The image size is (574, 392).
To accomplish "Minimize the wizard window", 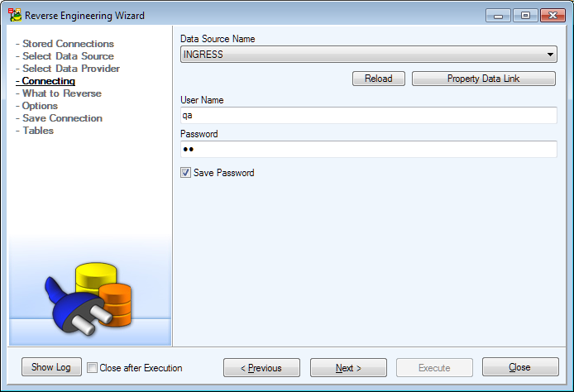I will tap(498, 16).
